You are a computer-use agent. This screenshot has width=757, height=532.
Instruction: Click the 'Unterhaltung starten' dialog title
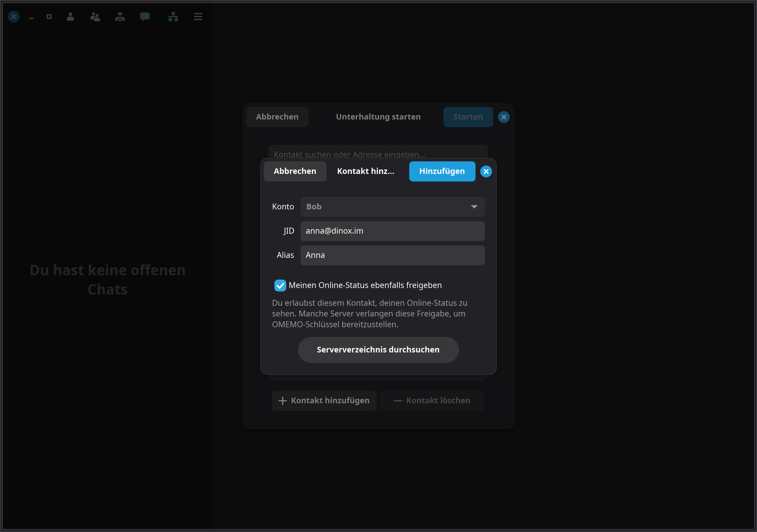378,117
